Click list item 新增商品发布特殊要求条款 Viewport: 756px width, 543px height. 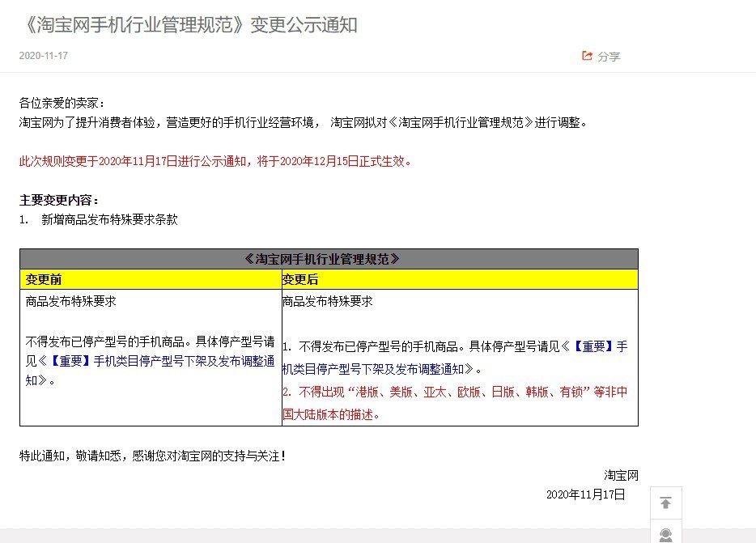tap(109, 219)
